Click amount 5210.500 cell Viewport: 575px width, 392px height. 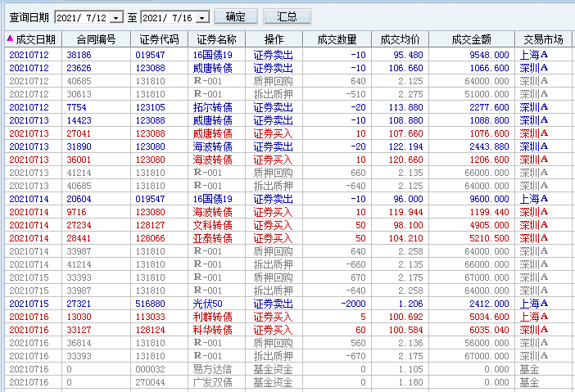[489, 238]
